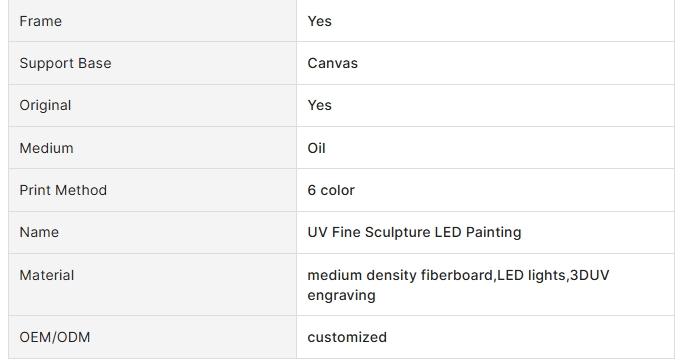Click the OEM/ODM attribute label

(55, 337)
